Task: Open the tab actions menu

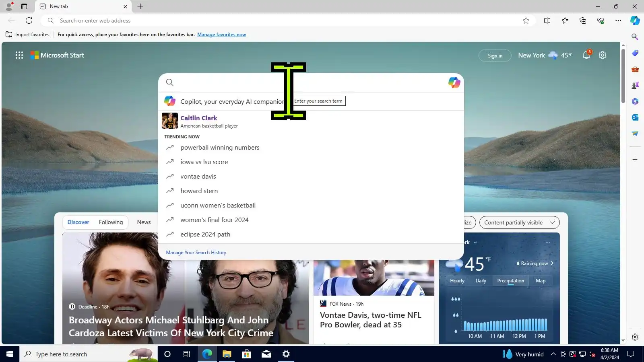Action: coord(24,6)
